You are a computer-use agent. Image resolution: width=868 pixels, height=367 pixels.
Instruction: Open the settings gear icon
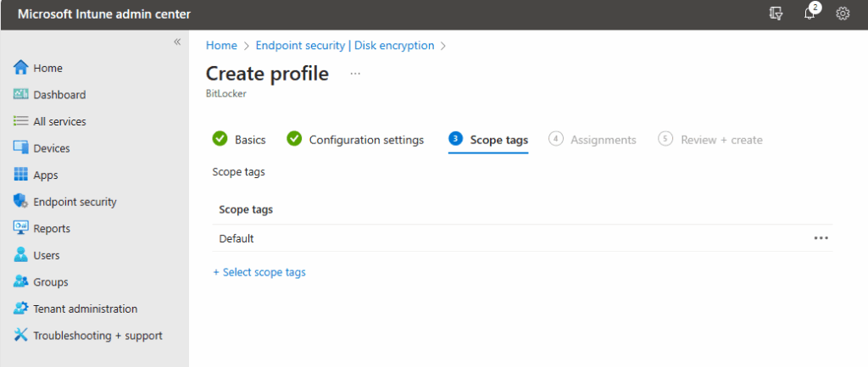(843, 14)
